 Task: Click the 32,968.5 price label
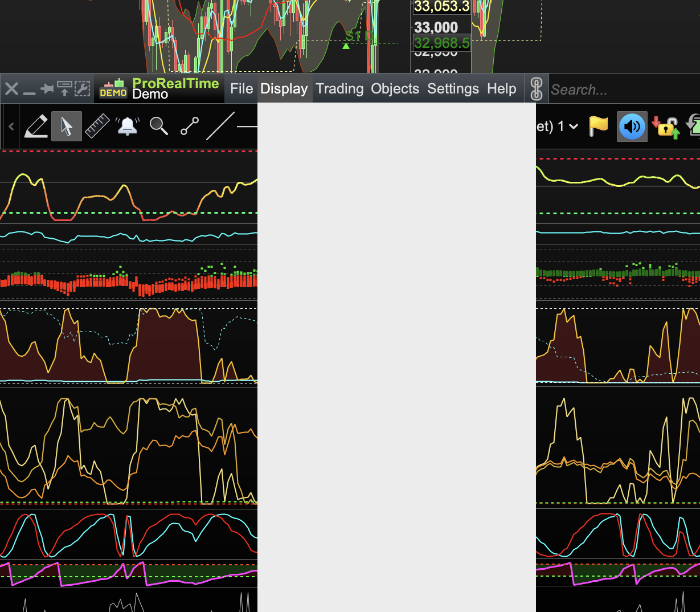441,43
